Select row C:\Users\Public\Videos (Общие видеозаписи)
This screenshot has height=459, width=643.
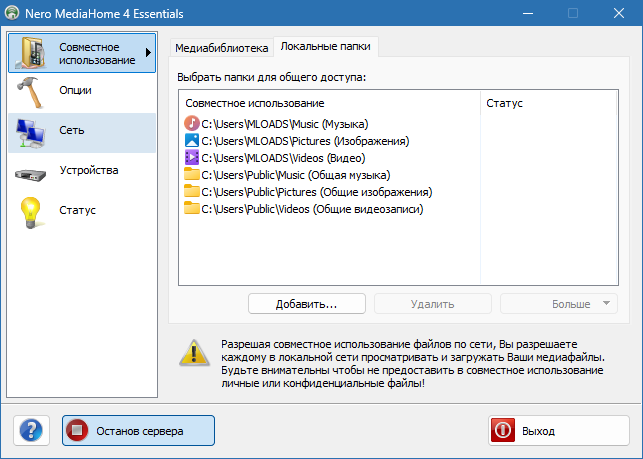point(303,209)
